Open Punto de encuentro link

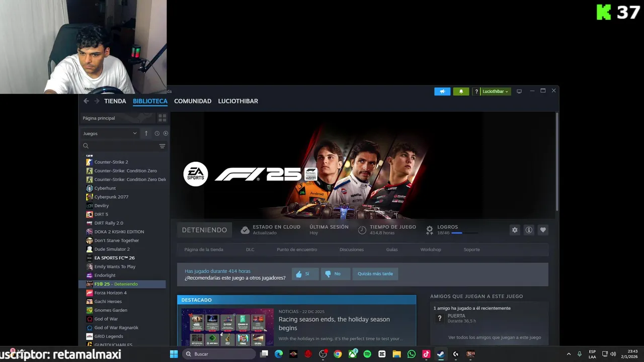click(297, 249)
